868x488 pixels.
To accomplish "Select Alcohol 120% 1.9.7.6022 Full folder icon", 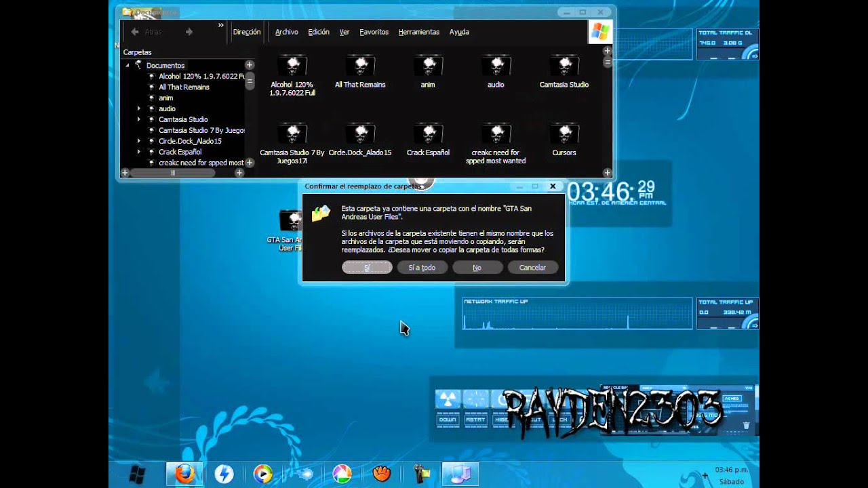I will pos(293,76).
